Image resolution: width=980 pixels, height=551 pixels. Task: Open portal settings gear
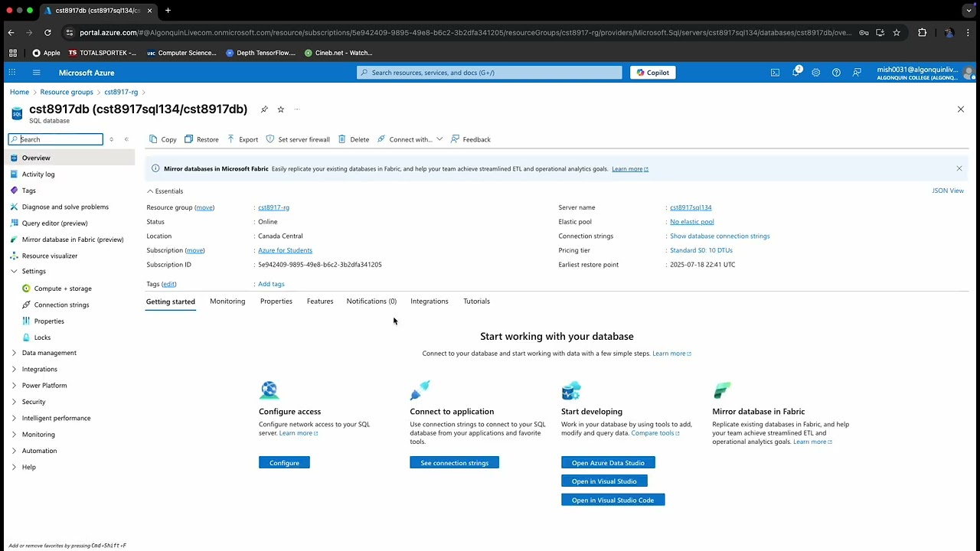816,73
